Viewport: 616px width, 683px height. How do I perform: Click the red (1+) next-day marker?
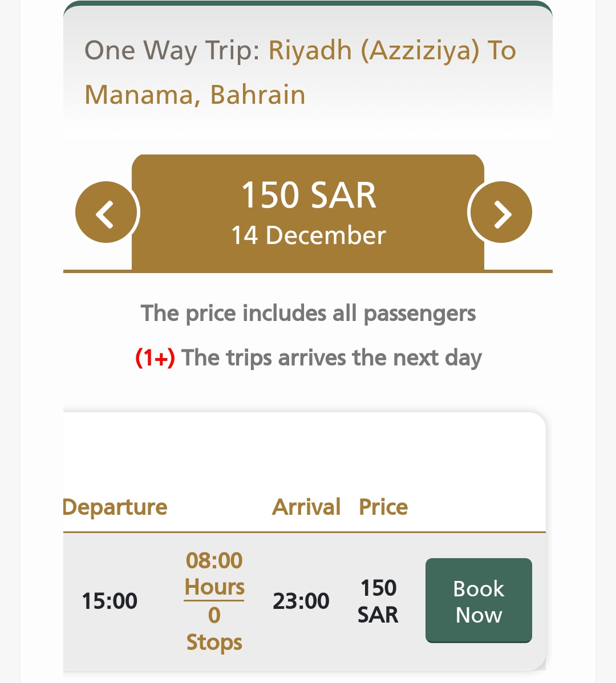point(155,357)
